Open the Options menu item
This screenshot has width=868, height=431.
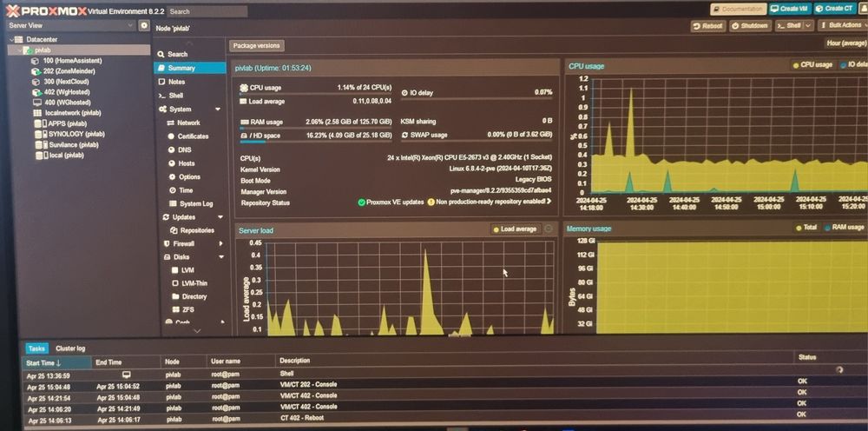[x=189, y=176]
